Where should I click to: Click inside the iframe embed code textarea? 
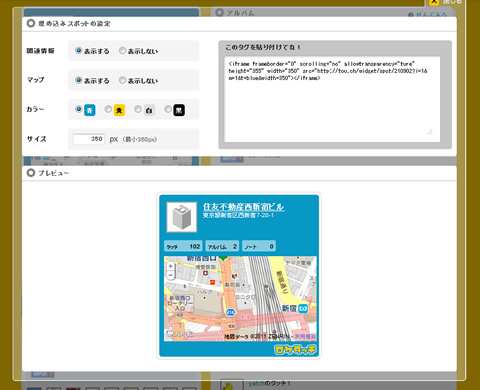pyautogui.click(x=332, y=99)
